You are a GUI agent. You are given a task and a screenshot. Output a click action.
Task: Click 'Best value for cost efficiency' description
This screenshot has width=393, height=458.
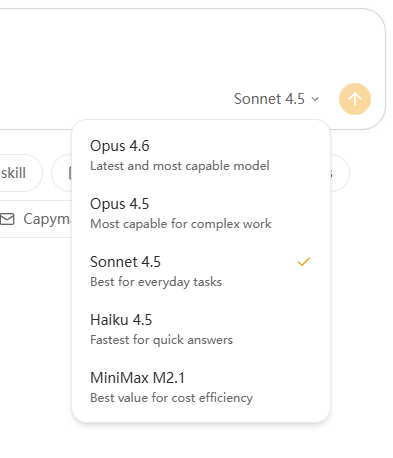click(x=171, y=398)
